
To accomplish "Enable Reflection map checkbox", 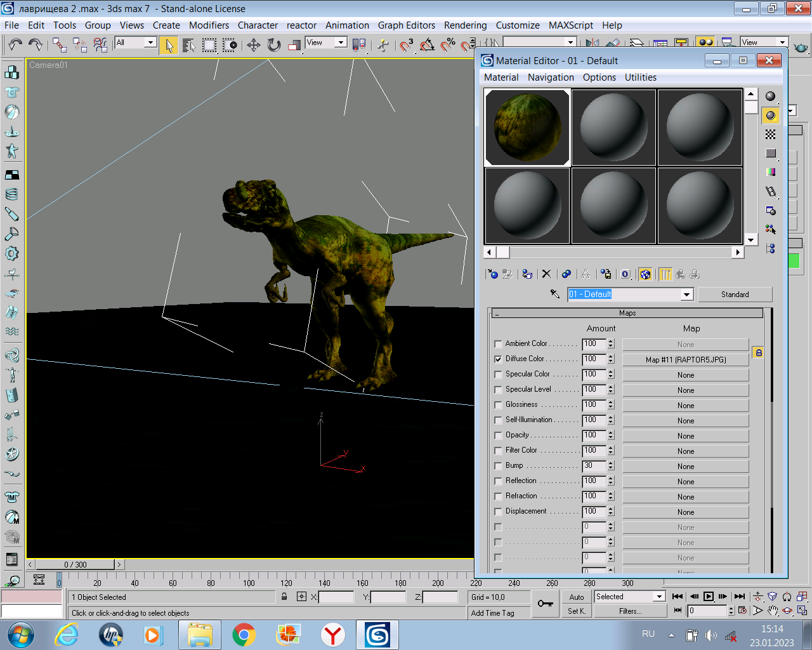I will coord(498,481).
